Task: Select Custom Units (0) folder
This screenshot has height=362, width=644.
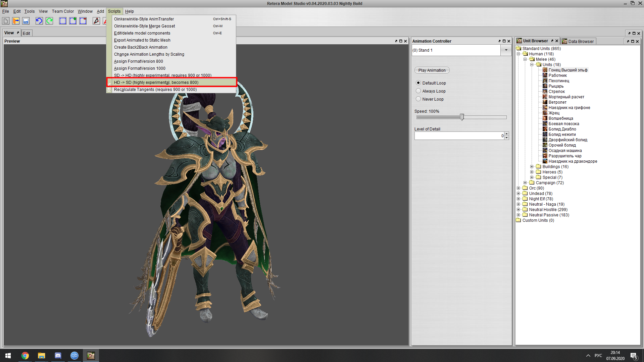Action: [x=538, y=220]
